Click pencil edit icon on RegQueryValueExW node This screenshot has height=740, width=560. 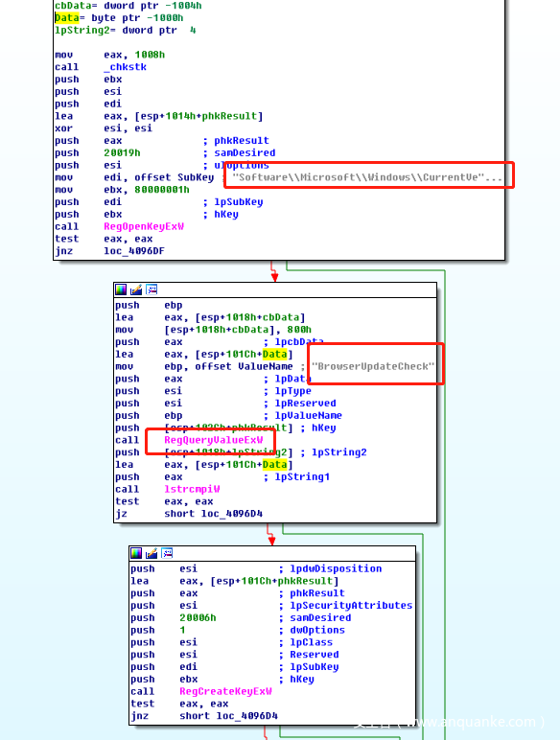tap(136, 289)
